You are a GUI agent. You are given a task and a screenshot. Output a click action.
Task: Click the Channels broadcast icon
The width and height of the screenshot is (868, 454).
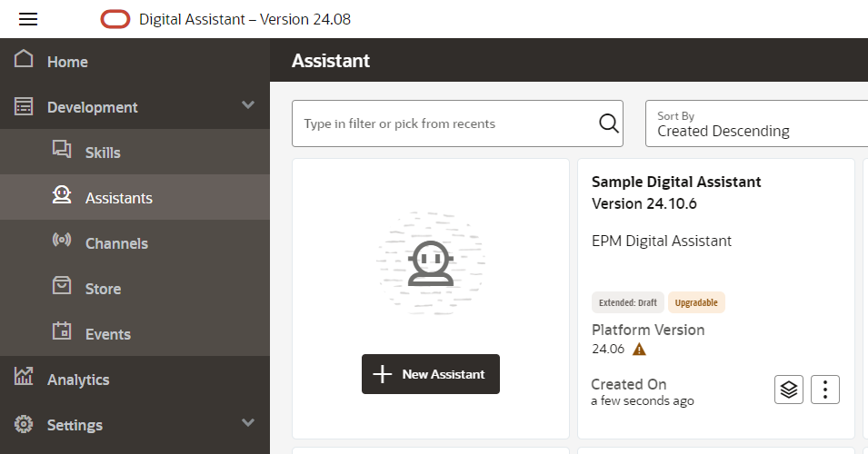pyautogui.click(x=62, y=242)
